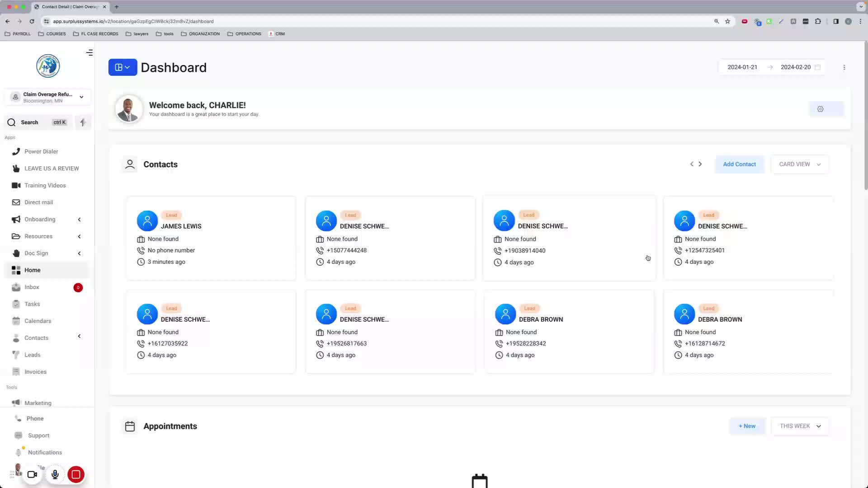Screen dimensions: 868x488
Task: Click the start date 2024-01-21 field
Action: point(742,67)
